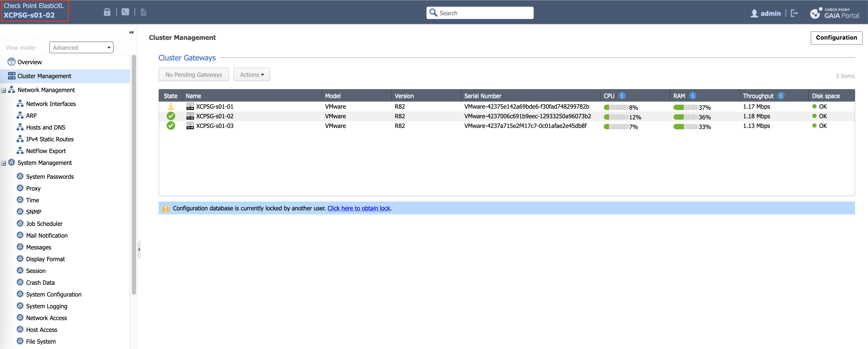Click the link to obtain lock

358,208
